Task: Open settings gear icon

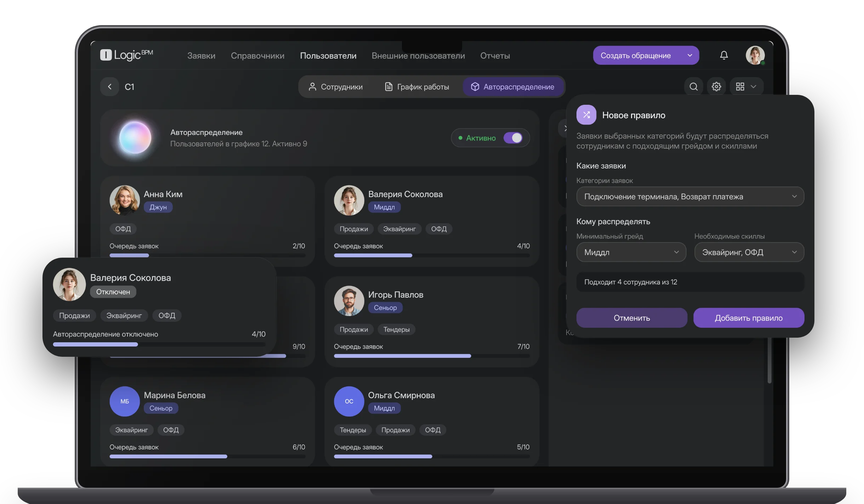Action: (x=716, y=87)
